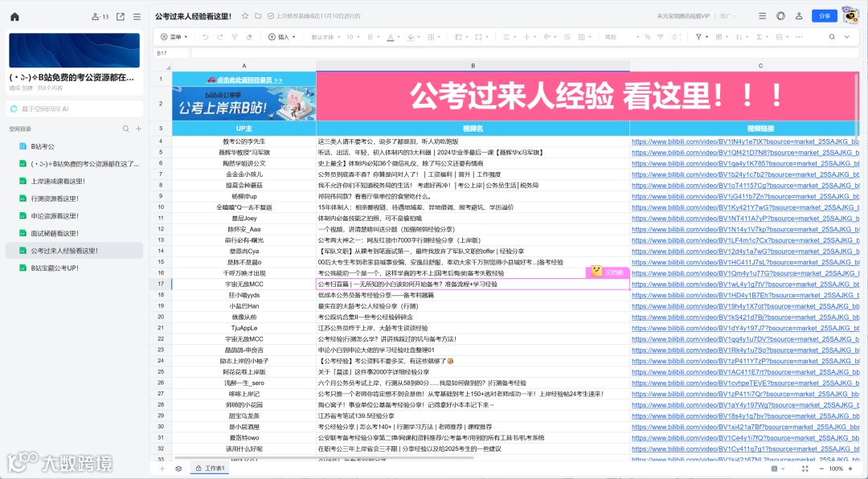Viewport: 868px width, 479px height.
Task: Open the top-right list menu icon
Action: (762, 16)
